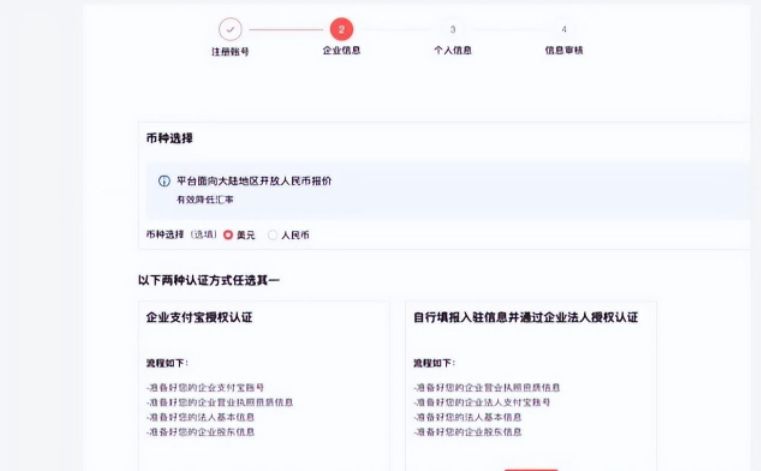
Task: Click the 信息审核 step label
Action: pos(563,50)
